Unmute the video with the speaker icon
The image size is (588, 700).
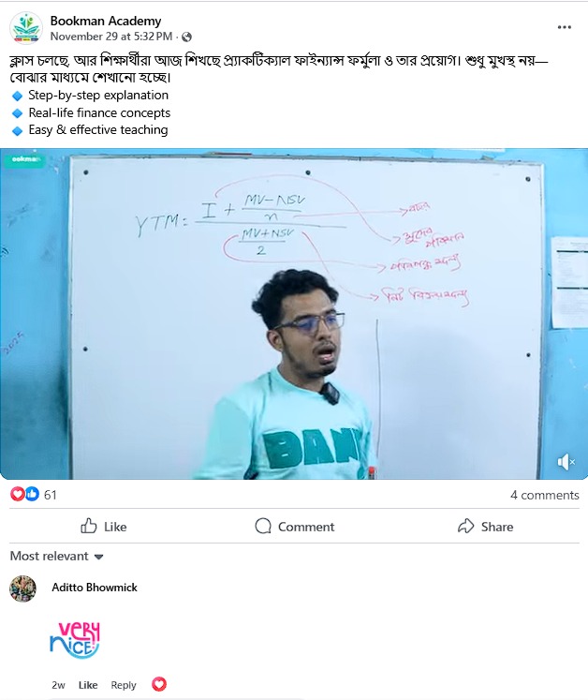click(x=566, y=462)
